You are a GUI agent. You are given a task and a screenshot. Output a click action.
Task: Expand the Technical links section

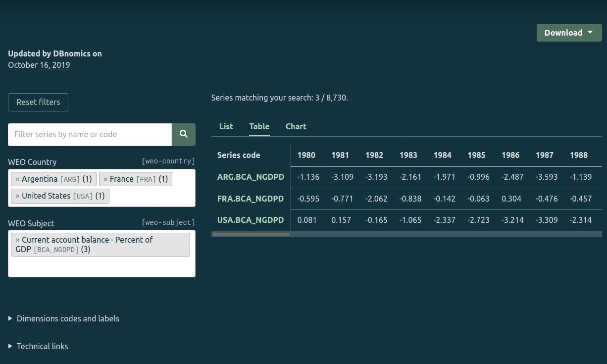click(x=38, y=346)
